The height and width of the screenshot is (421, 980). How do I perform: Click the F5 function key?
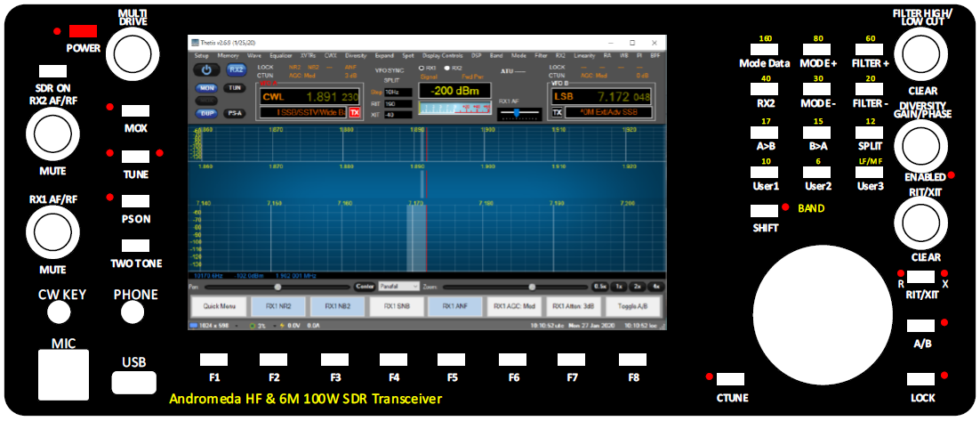[451, 359]
